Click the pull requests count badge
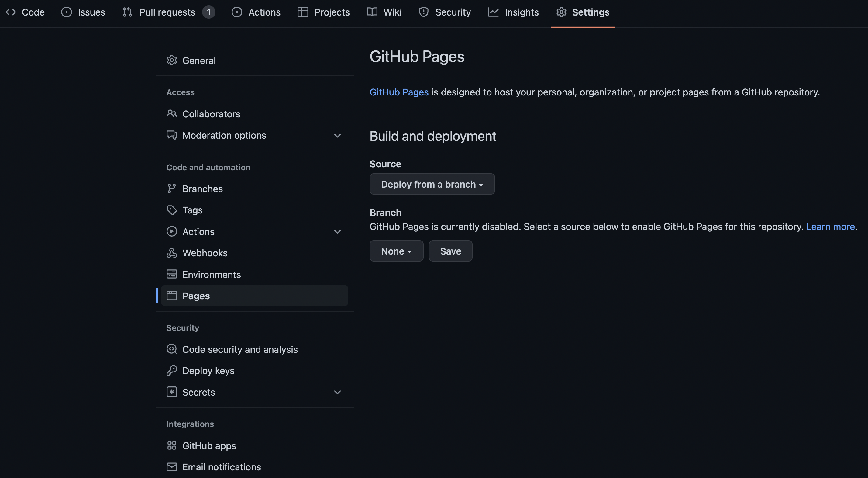868x478 pixels. [208, 12]
